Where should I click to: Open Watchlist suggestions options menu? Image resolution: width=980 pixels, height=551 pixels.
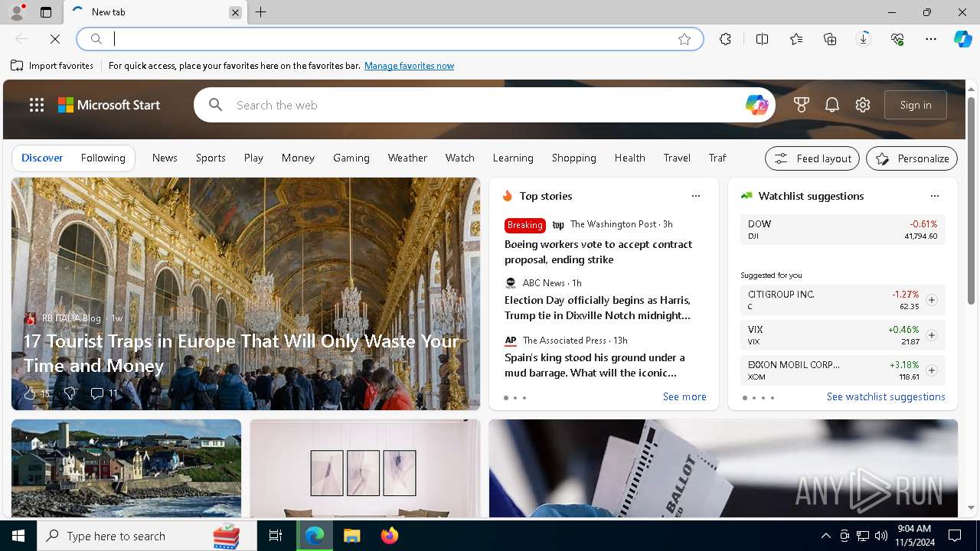coord(935,196)
